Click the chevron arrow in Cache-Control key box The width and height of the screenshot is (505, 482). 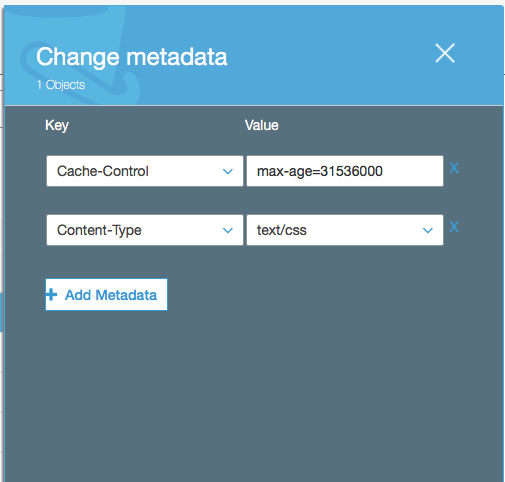click(228, 171)
